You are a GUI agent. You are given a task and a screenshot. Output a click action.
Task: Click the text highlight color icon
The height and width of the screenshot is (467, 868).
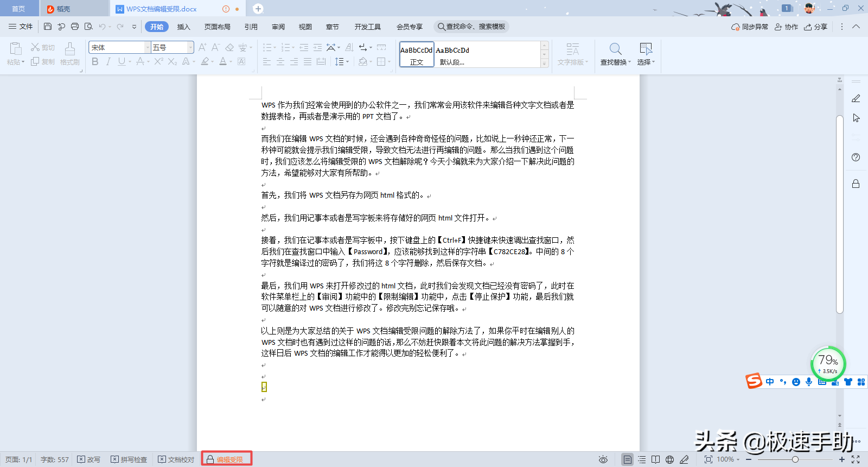(x=205, y=61)
